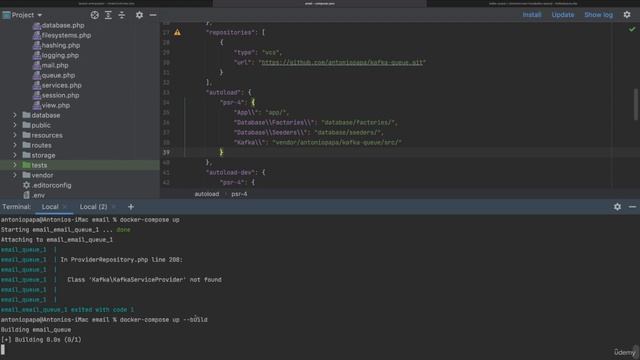640x360 pixels.
Task: Expand the tests folder
Action: coord(15,165)
